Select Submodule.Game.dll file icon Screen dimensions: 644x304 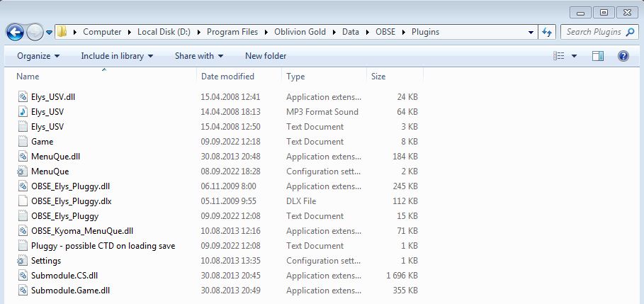point(23,291)
